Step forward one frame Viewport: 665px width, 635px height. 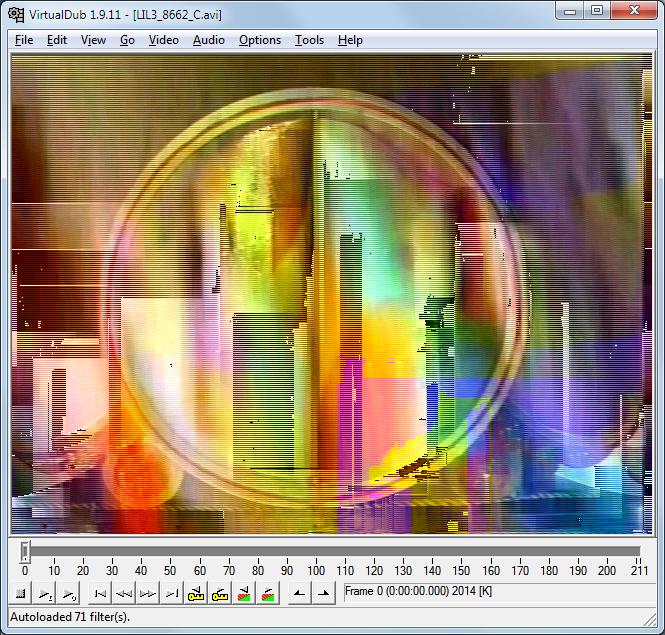(148, 593)
